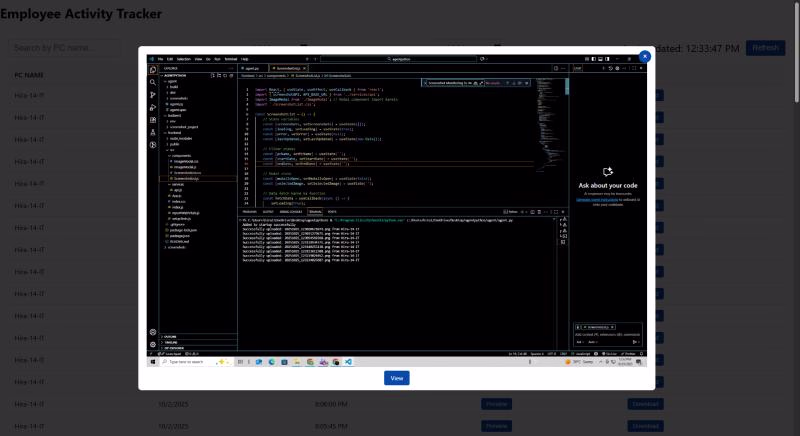
Task: Select ImageModal.css file in Explorer
Action: click(185, 161)
